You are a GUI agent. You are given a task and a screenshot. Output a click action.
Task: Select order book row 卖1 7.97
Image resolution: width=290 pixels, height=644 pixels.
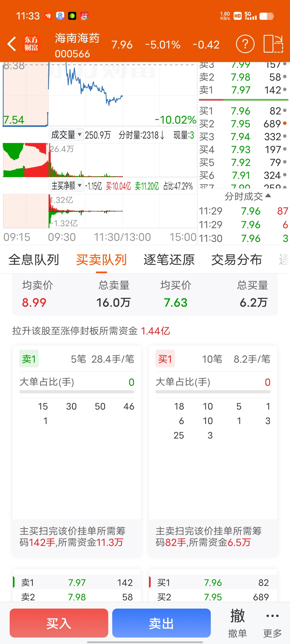(243, 90)
